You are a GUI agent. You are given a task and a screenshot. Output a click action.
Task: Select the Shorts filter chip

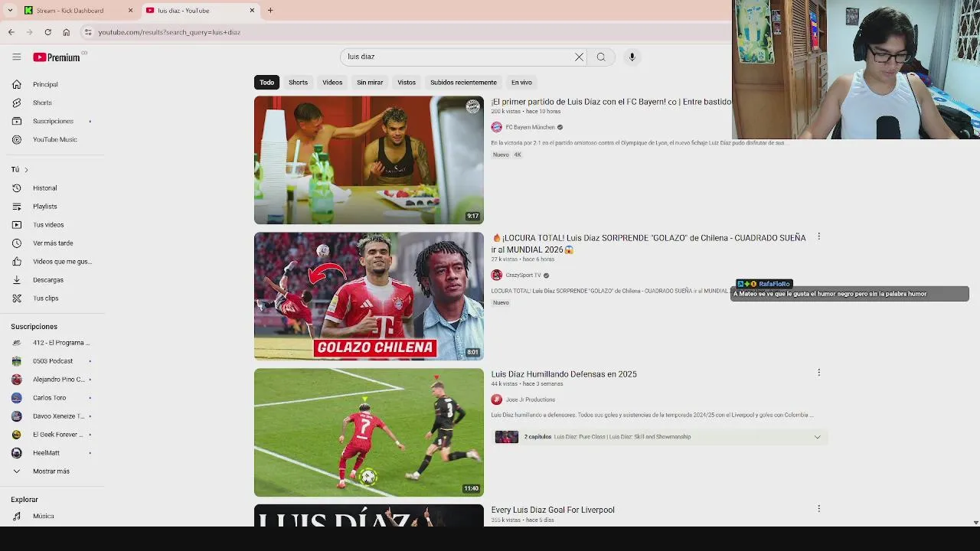[x=298, y=82]
